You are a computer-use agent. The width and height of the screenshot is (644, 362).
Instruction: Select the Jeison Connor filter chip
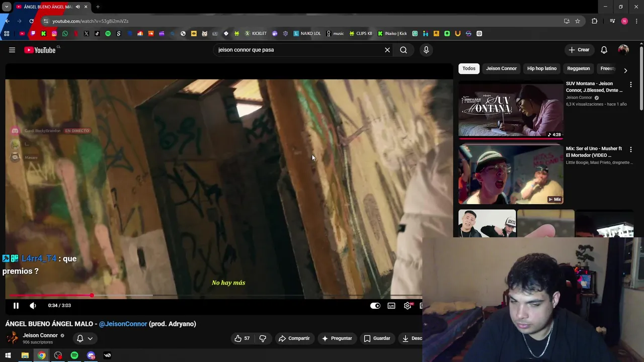[501, 68]
